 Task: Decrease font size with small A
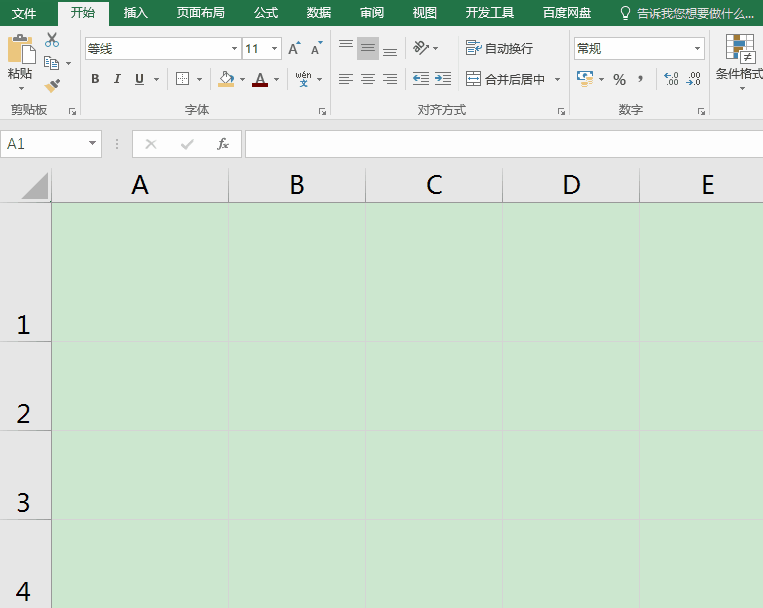316,48
